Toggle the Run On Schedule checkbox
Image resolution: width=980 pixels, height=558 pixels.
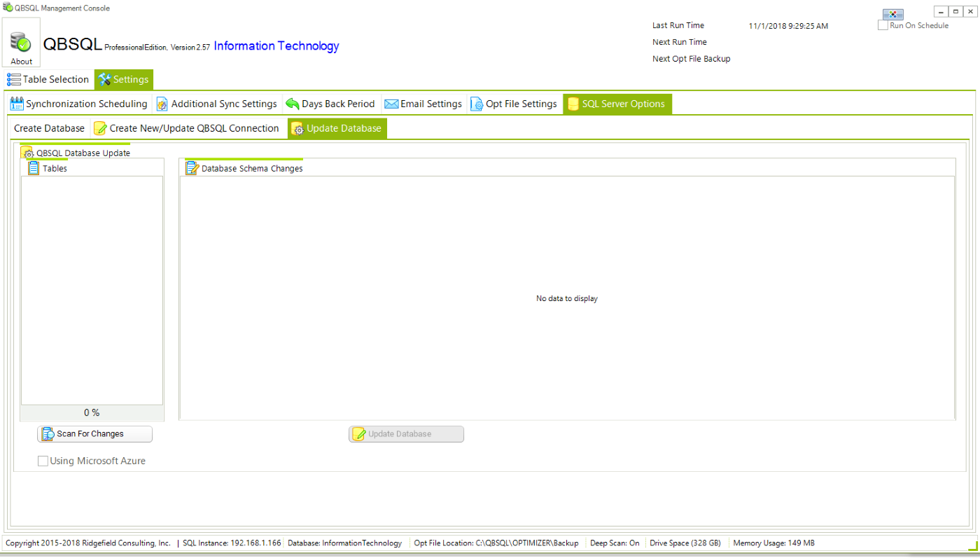[883, 25]
